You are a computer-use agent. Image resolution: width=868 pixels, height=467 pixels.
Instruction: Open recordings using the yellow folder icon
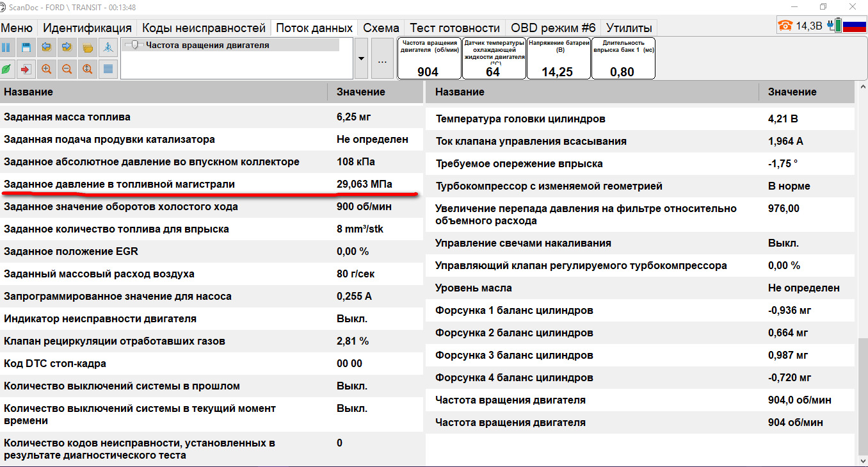coord(86,47)
